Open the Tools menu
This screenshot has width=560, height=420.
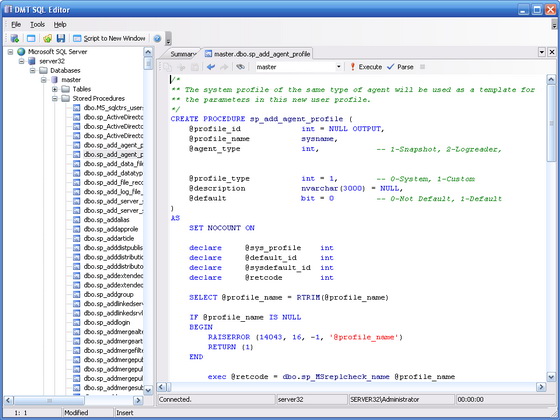38,25
